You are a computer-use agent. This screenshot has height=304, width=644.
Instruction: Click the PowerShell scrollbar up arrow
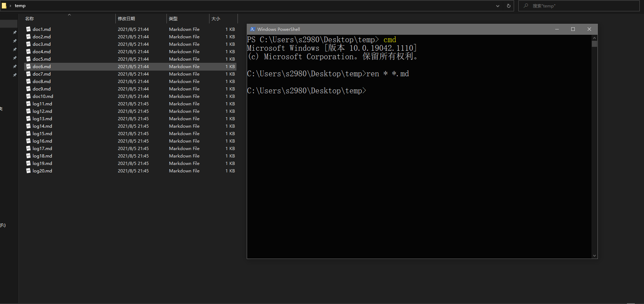[x=594, y=38]
